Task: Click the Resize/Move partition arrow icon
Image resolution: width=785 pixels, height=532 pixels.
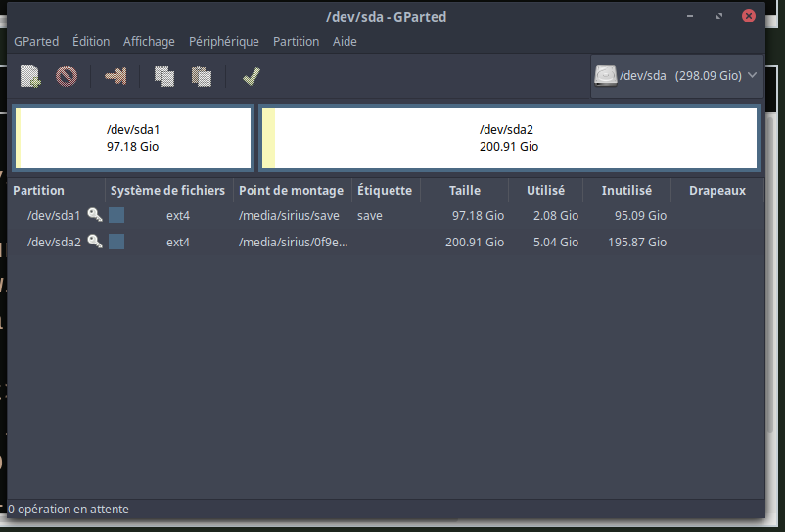Action: [115, 76]
